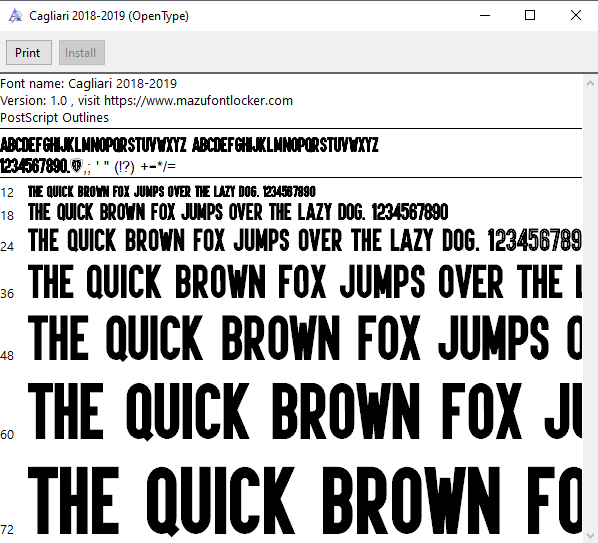Click the font viewer app icon in title bar
Image resolution: width=598 pixels, height=543 pixels.
(15, 16)
